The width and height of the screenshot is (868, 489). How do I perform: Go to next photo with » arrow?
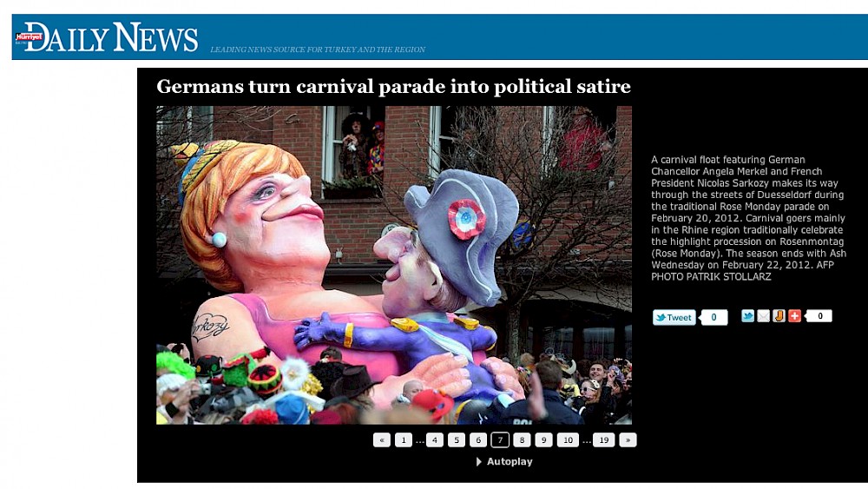628,440
